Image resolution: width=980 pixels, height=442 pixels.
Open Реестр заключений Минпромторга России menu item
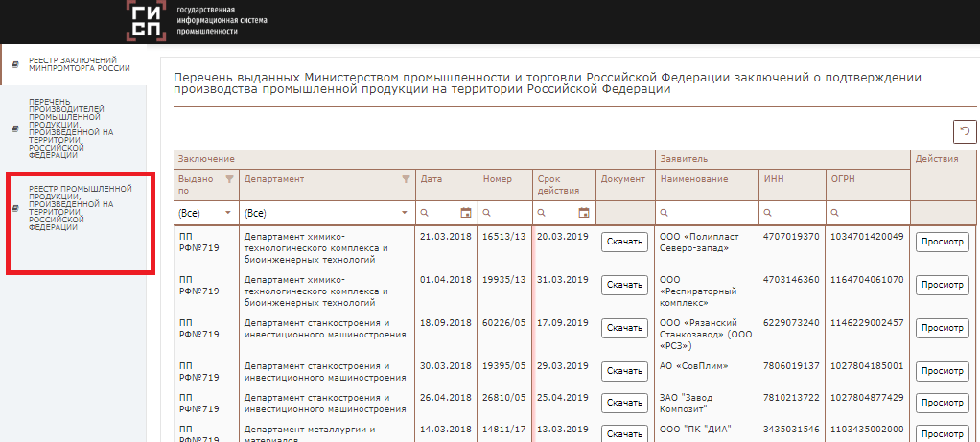click(79, 65)
